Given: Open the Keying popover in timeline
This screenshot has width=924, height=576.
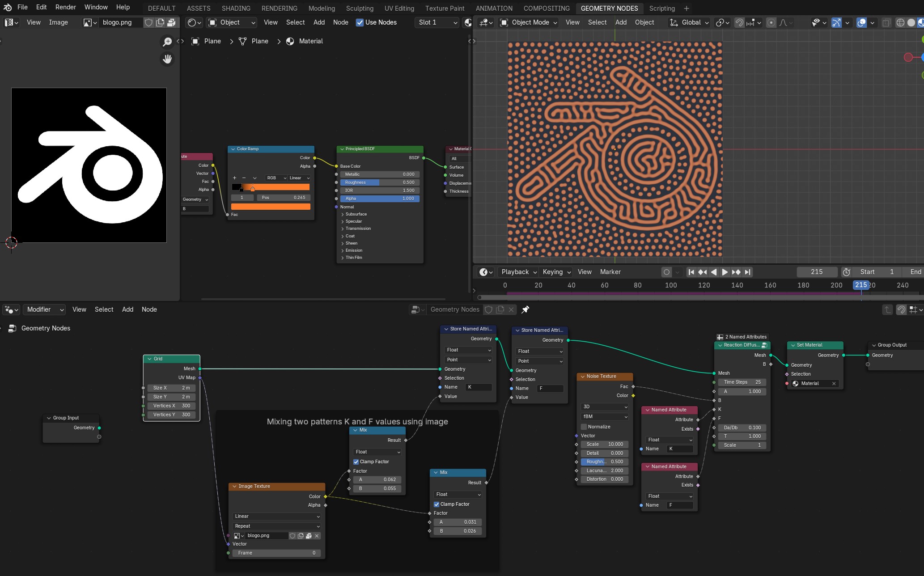Looking at the screenshot, I should point(556,272).
